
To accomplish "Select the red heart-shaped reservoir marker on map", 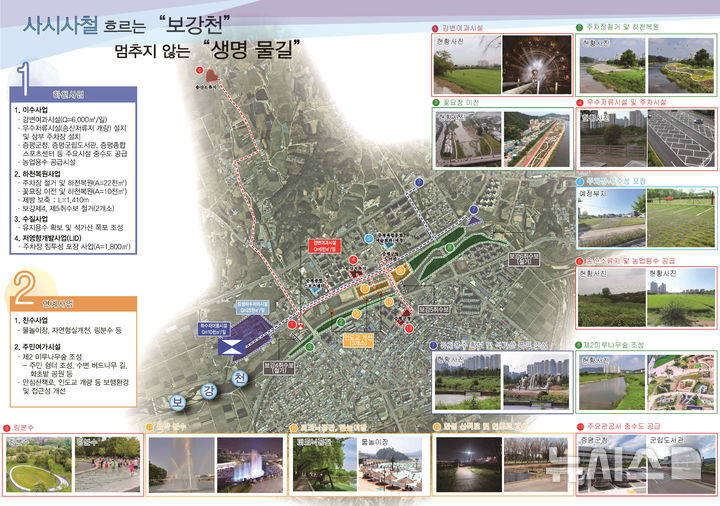I will tap(211, 76).
